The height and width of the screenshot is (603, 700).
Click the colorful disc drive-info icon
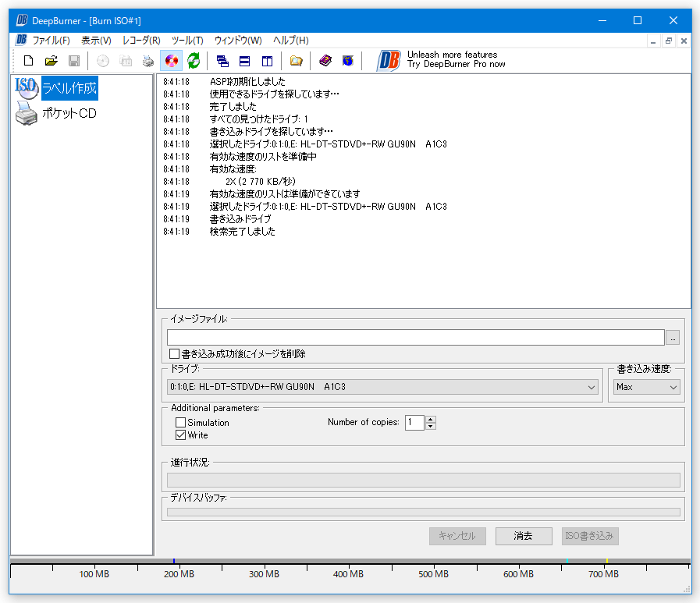(x=172, y=61)
